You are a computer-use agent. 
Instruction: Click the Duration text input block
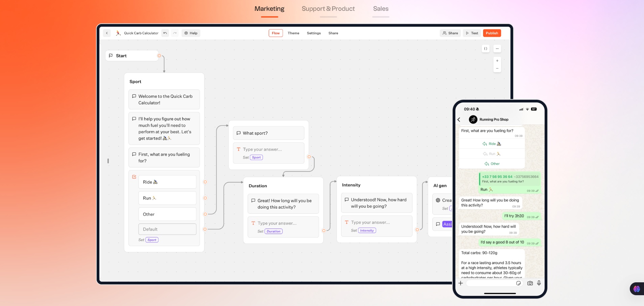pos(283,227)
